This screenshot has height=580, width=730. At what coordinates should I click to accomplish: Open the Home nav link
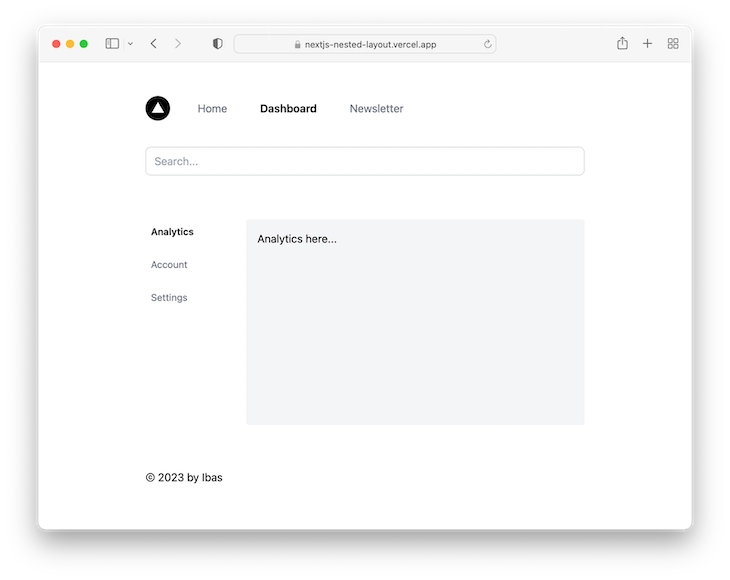[x=212, y=109]
